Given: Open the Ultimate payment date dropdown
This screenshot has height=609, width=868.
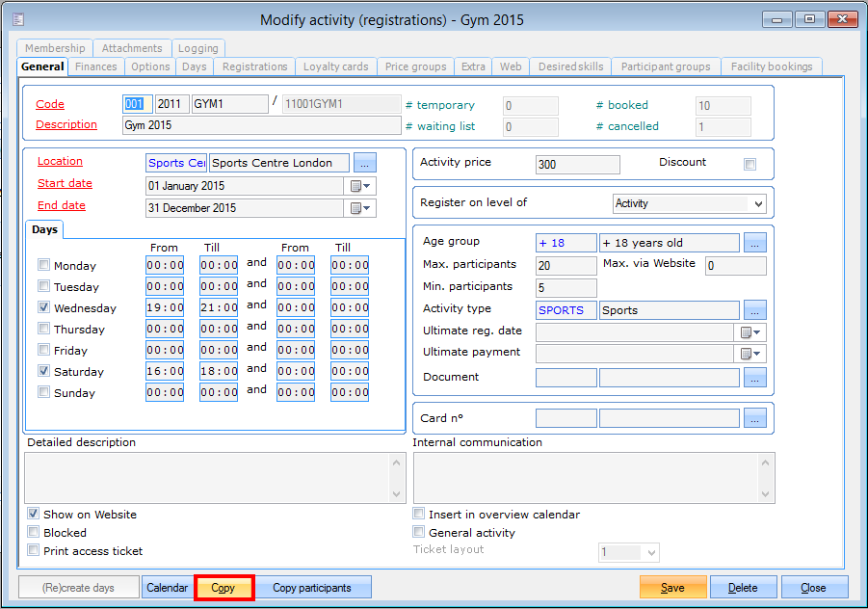Looking at the screenshot, I should click(751, 355).
